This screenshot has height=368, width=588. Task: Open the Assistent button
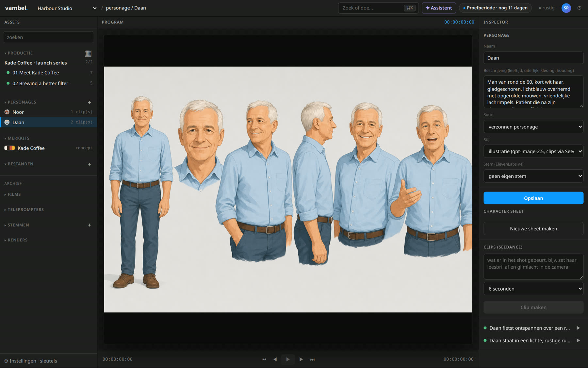tap(439, 8)
